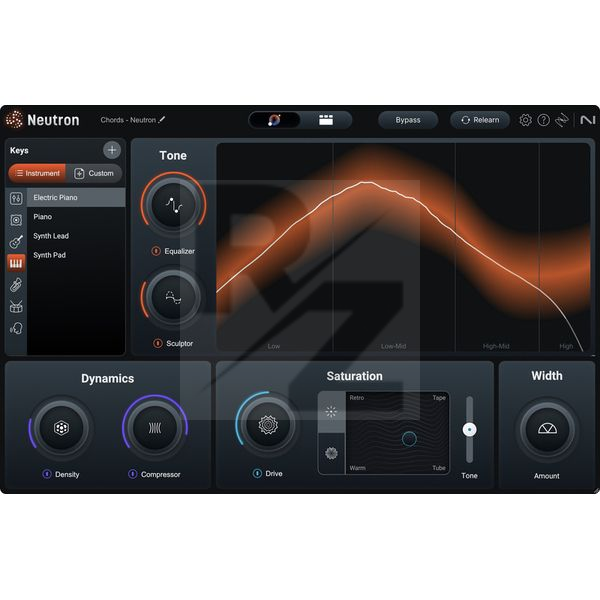Open the settings gear icon
The height and width of the screenshot is (600, 600).
[x=525, y=120]
